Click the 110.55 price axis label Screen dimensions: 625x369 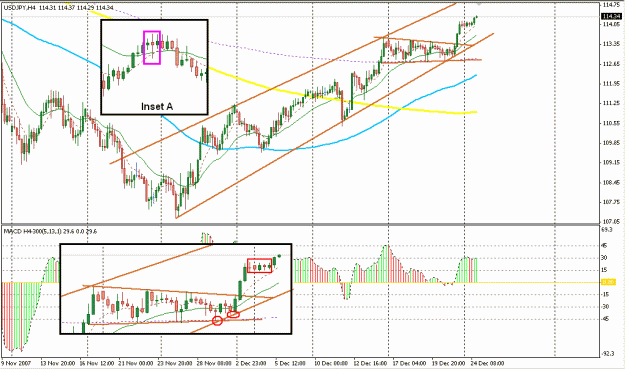point(611,123)
